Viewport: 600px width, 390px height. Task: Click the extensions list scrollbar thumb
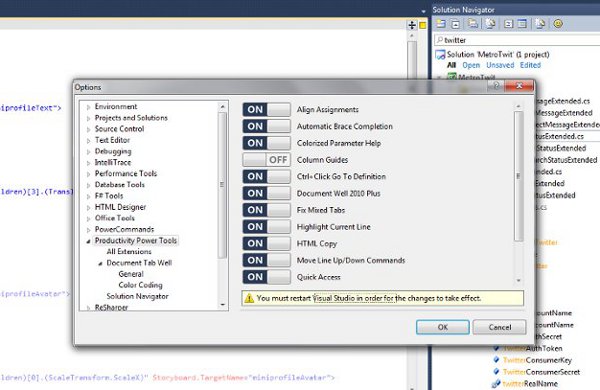pos(518,176)
